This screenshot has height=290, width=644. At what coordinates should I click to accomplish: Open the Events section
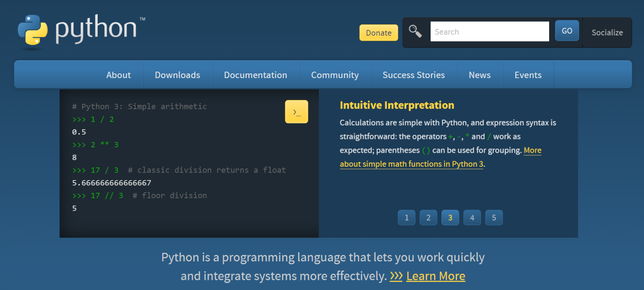coord(528,74)
